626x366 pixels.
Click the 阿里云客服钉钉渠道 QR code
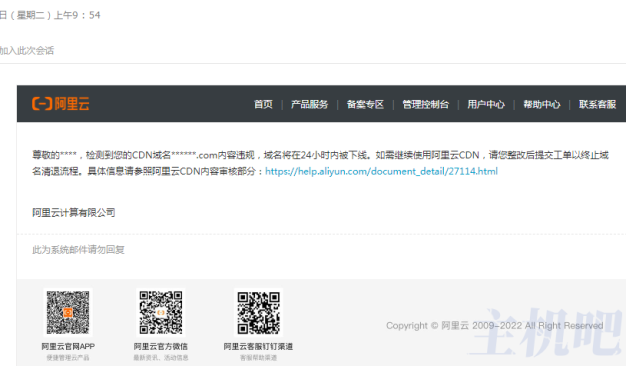pyautogui.click(x=258, y=313)
